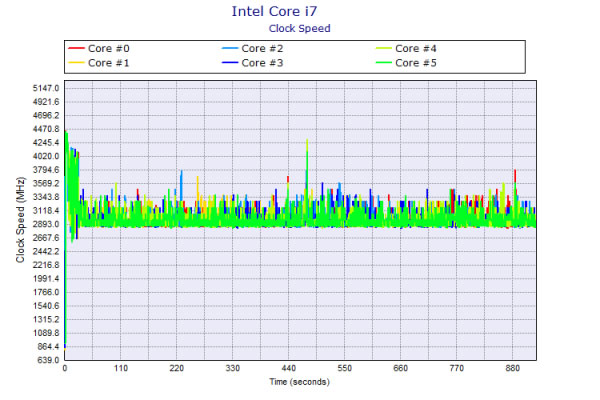Click the 639.0 y-axis value
600x400 pixels.
(48, 360)
